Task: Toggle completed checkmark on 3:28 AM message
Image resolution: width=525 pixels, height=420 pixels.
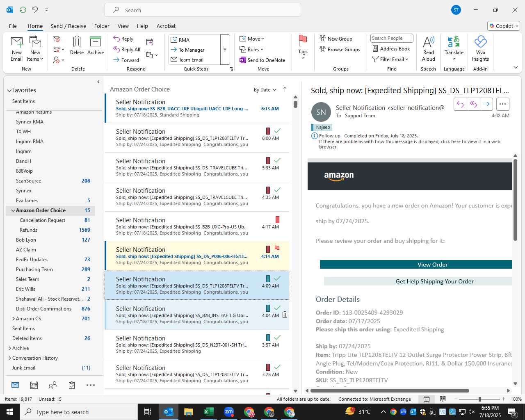Action: (277, 367)
